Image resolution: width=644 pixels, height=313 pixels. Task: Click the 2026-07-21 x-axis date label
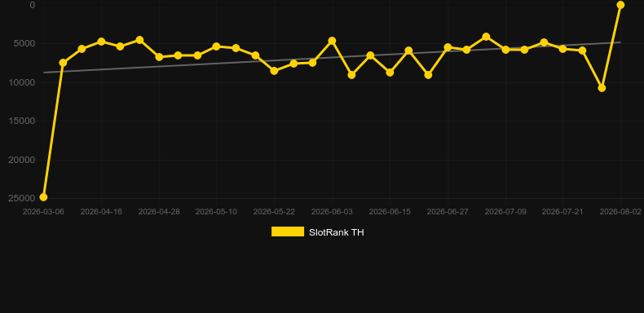(x=562, y=212)
